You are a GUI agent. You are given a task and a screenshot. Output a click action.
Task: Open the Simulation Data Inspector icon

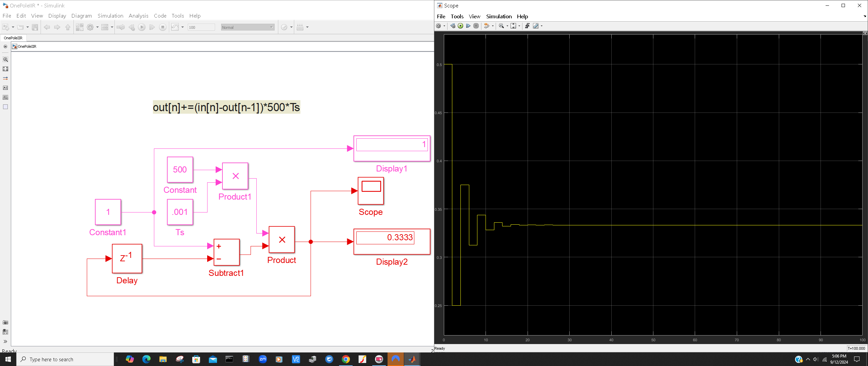coord(175,27)
